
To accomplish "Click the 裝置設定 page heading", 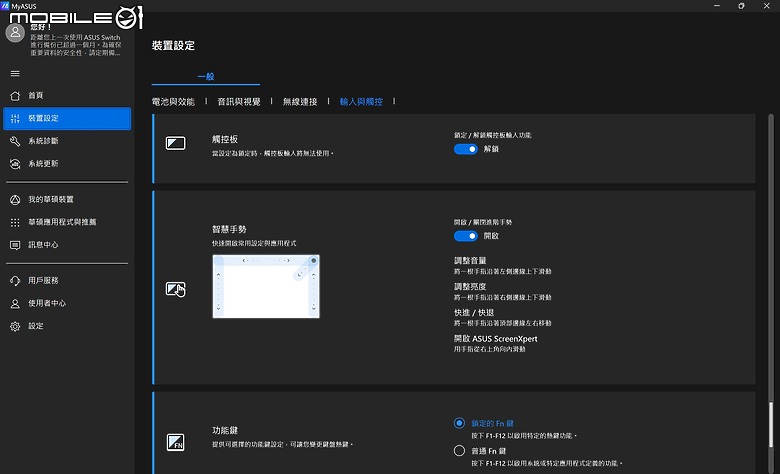I will 173,45.
